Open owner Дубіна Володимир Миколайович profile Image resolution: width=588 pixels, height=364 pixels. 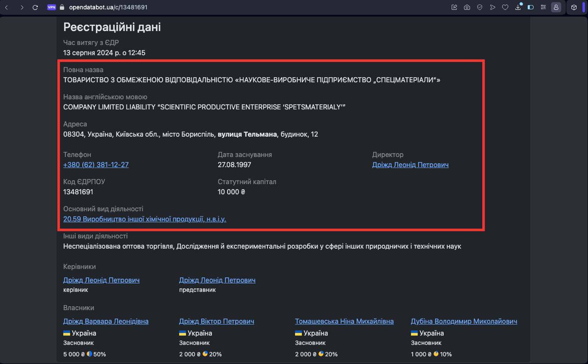tap(464, 321)
